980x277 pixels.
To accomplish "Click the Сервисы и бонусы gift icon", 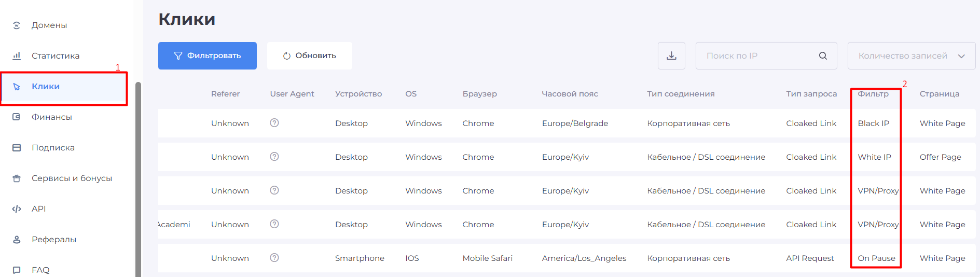I will [x=17, y=178].
